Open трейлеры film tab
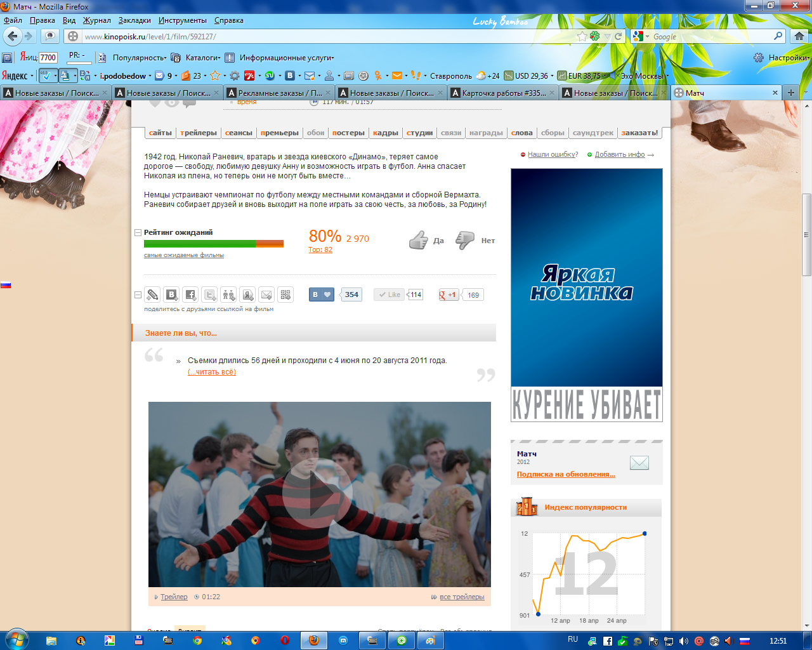The width and height of the screenshot is (812, 650). click(x=199, y=133)
